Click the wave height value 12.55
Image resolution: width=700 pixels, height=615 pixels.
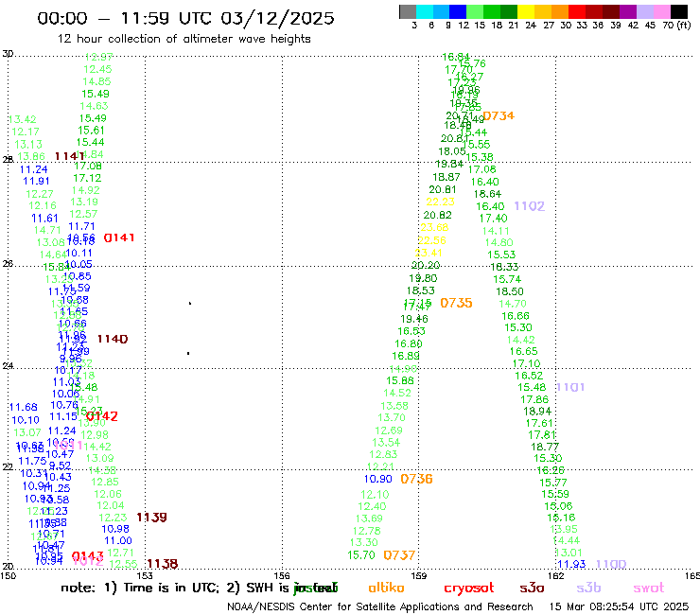point(123,564)
